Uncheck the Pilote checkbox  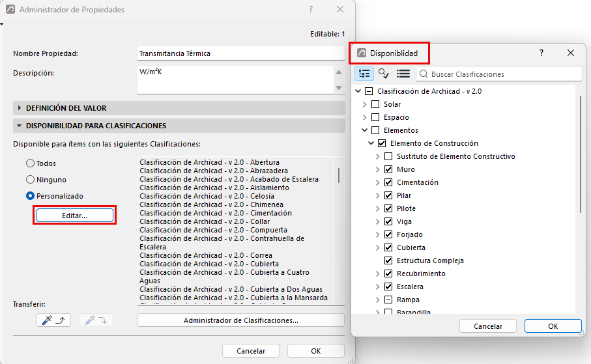(388, 208)
